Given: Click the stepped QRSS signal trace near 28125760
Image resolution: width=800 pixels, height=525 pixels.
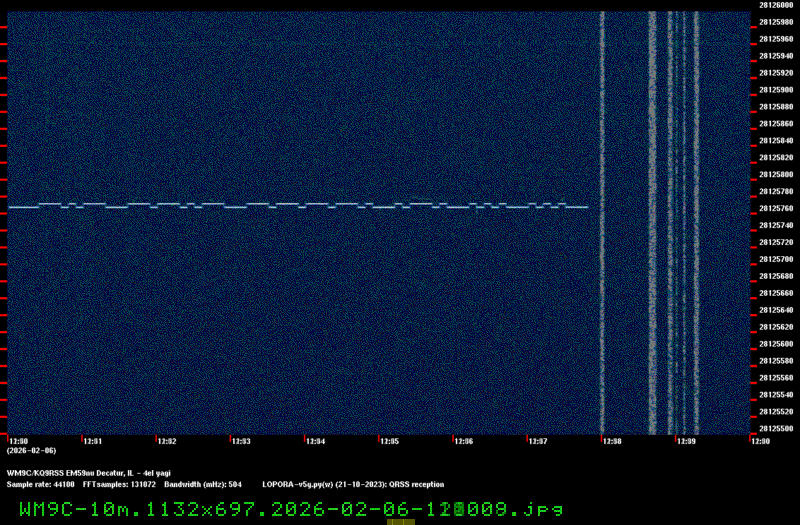Looking at the screenshot, I should point(298,206).
